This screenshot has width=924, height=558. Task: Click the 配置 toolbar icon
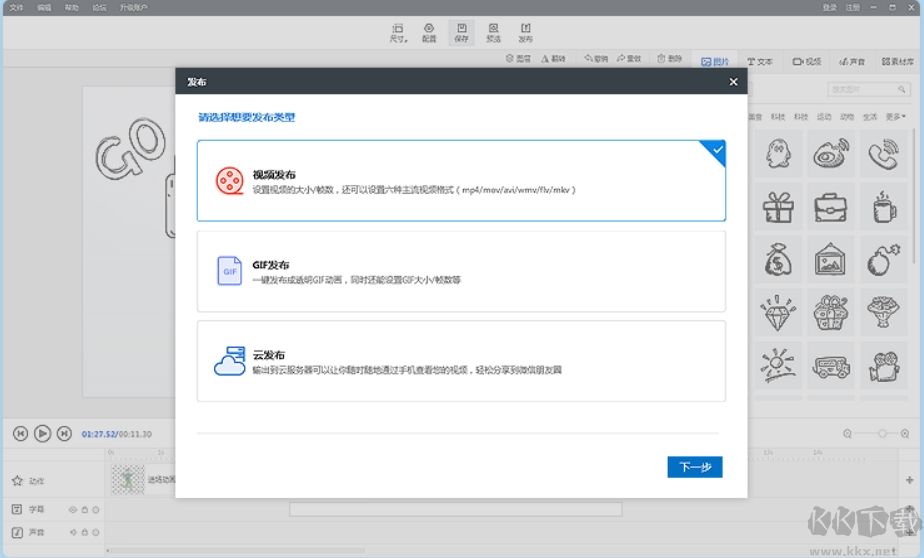click(x=429, y=33)
